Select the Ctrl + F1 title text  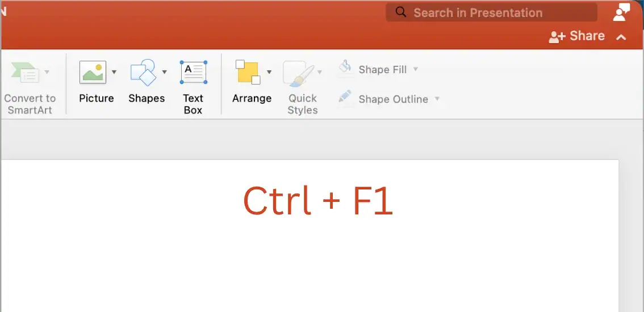coord(318,201)
